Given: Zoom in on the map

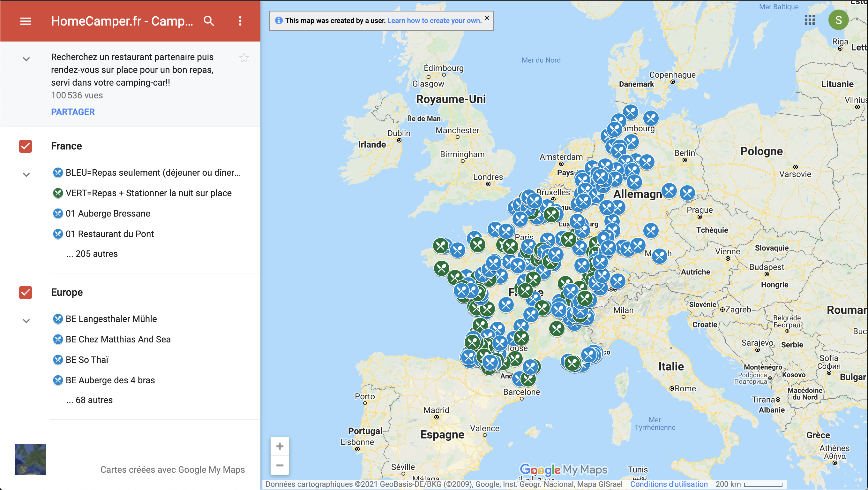Looking at the screenshot, I should click(x=280, y=446).
